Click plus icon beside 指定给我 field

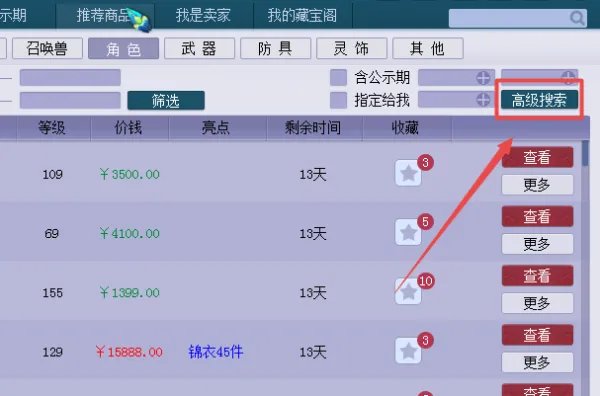[483, 100]
